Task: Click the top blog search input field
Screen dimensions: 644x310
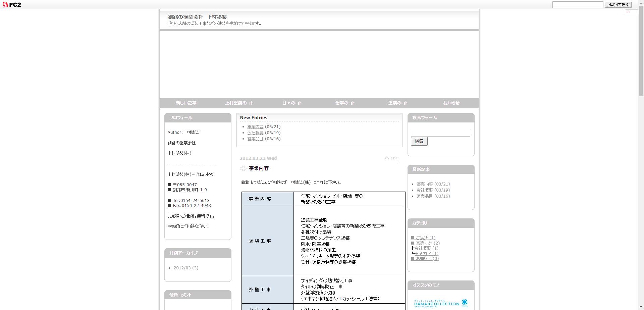Action: click(578, 5)
